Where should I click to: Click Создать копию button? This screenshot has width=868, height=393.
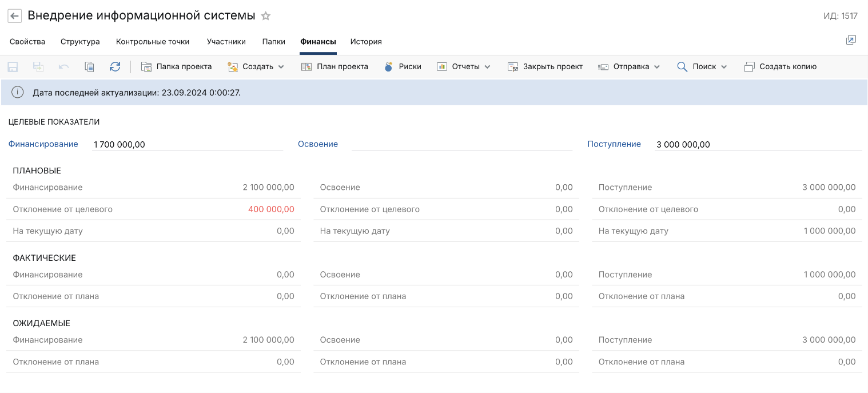click(x=781, y=67)
